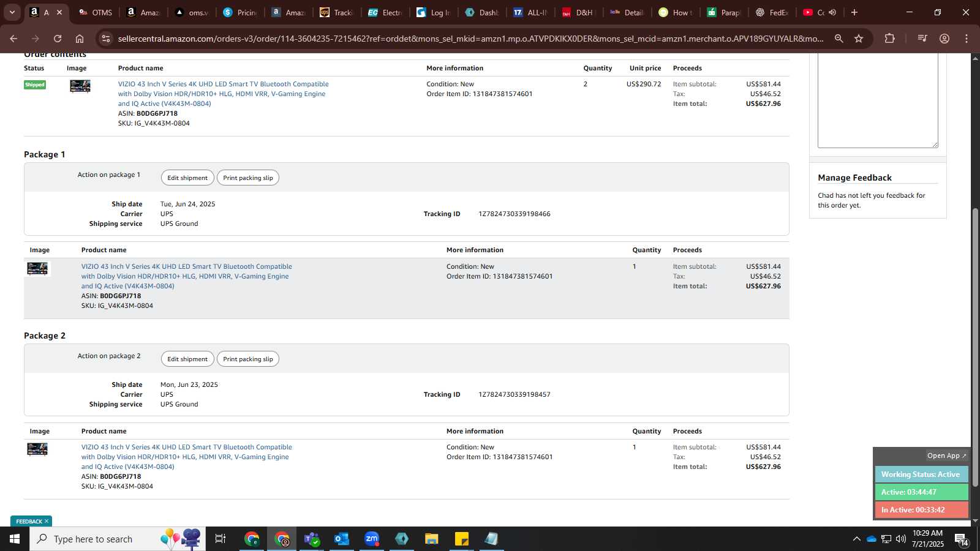Image resolution: width=980 pixels, height=551 pixels.
Task: Switch to the FedEx tab
Action: 772,12
